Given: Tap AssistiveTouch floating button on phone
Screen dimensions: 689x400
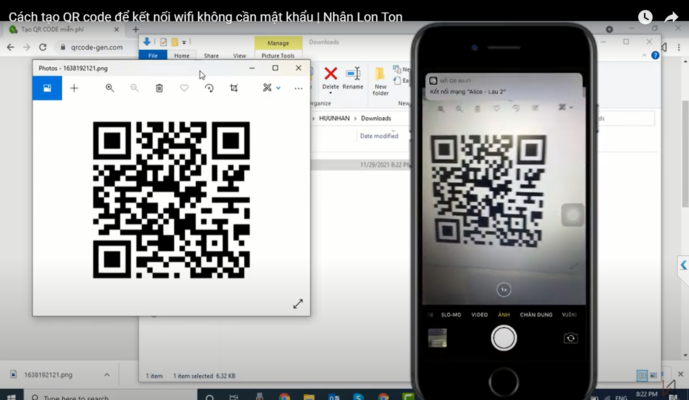Looking at the screenshot, I should (573, 215).
